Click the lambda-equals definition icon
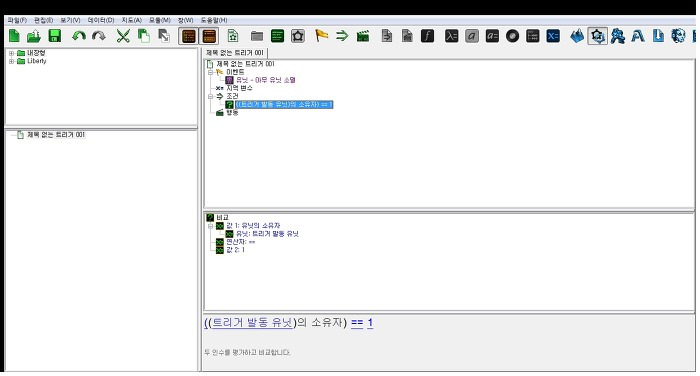This screenshot has width=700, height=376. point(451,36)
